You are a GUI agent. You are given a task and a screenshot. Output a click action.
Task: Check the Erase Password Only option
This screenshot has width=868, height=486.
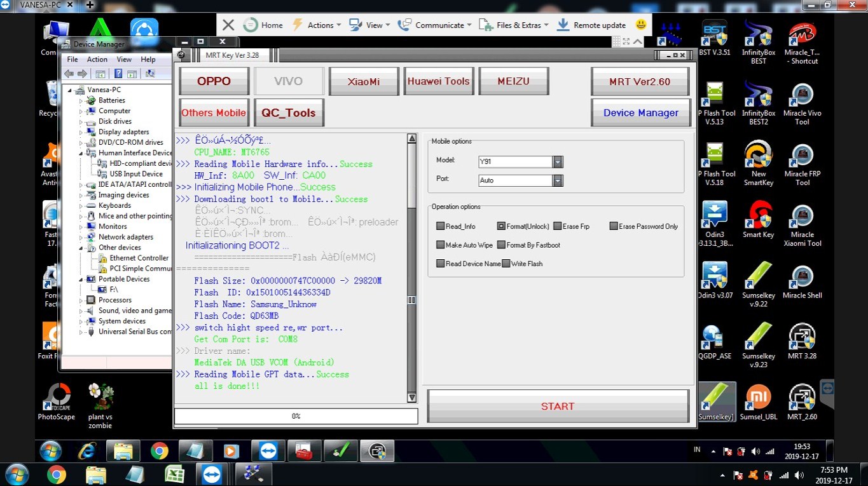[614, 226]
